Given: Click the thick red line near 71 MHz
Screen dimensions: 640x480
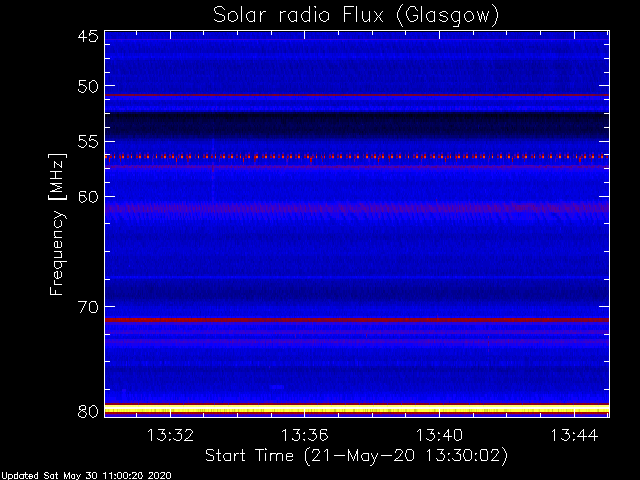Looking at the screenshot, I should click(357, 320).
